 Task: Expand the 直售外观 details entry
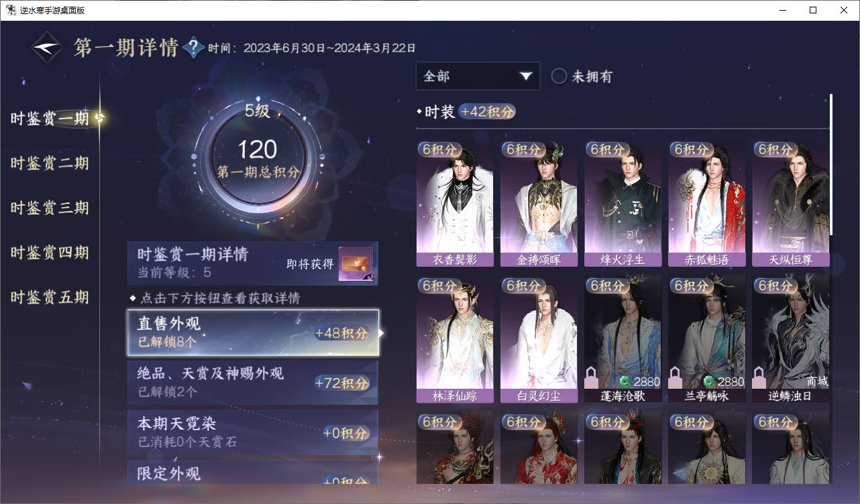click(x=253, y=332)
